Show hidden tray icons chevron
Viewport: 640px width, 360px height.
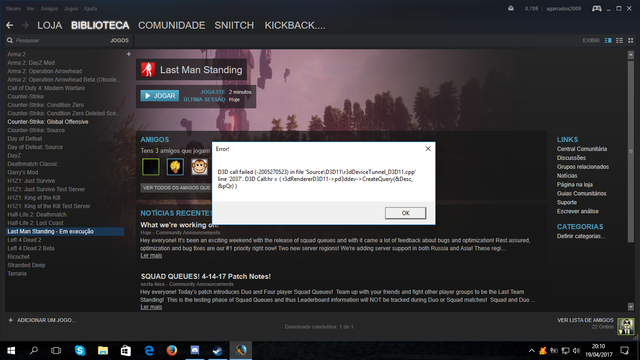(x=531, y=350)
